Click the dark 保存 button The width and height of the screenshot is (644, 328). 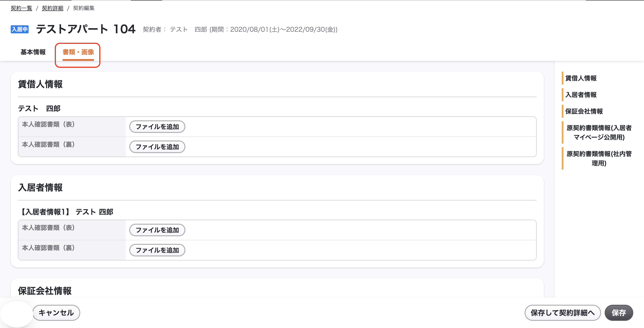[619, 313]
